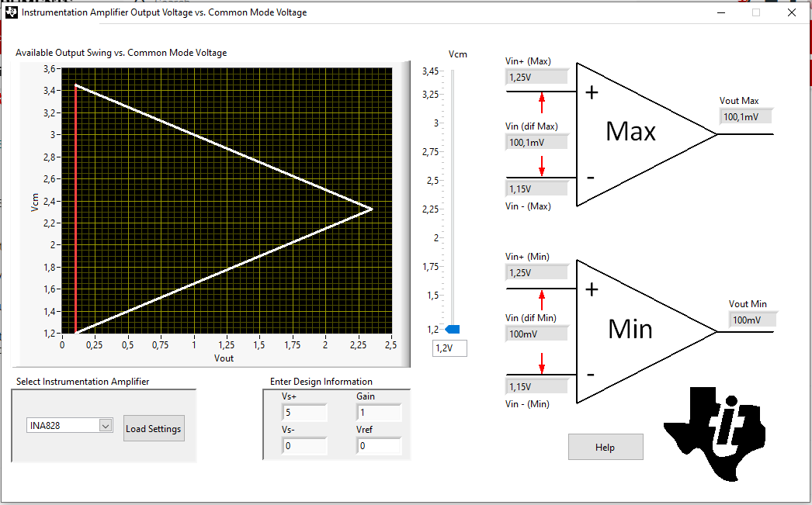Click the blue Vcm slider handle

[453, 330]
